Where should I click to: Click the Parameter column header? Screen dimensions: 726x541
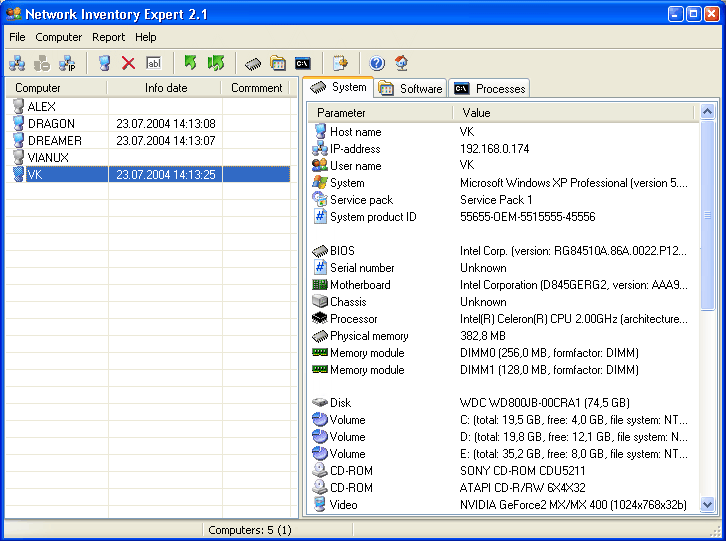(380, 113)
